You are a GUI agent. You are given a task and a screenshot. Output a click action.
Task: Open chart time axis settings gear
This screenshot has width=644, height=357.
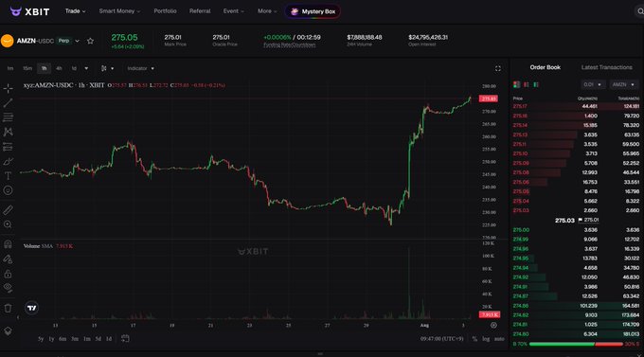pyautogui.click(x=493, y=325)
